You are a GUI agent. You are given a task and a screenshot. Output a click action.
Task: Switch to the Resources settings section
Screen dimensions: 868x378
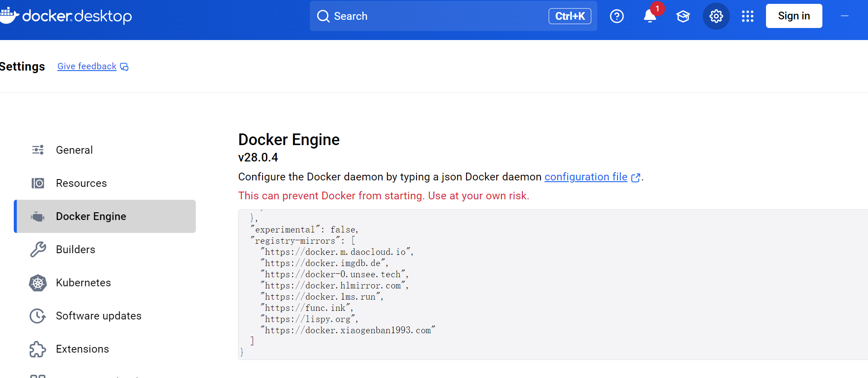(x=81, y=183)
